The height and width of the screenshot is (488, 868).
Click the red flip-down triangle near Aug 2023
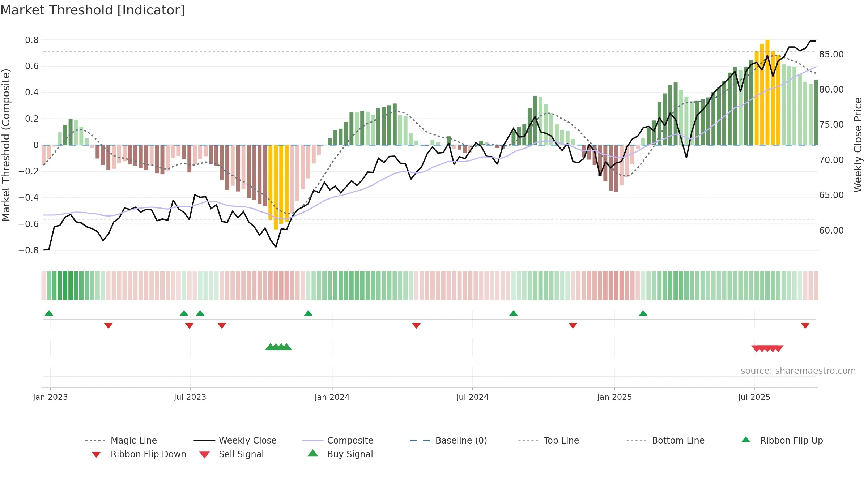point(222,326)
